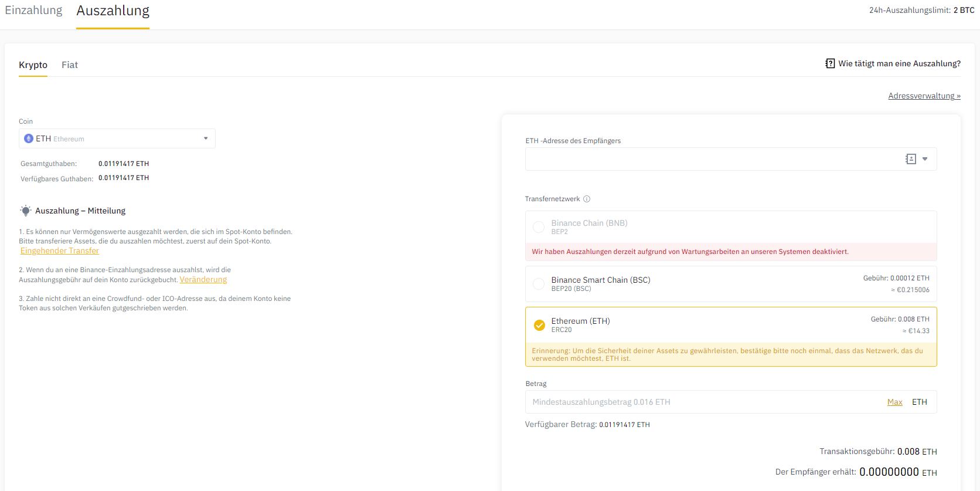Click the Verfügbarer Betrag 0.01191417 ETH text
The width and height of the screenshot is (980, 491).
587,424
